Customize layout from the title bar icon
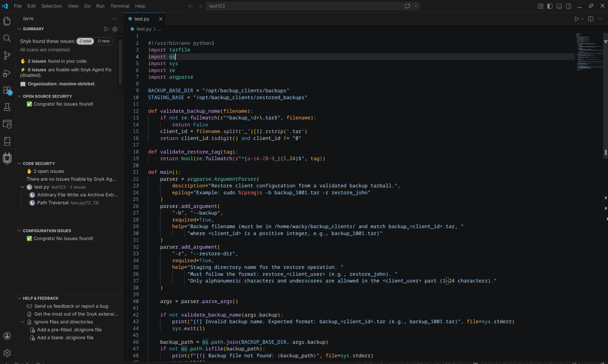Image resolution: width=608 pixels, height=364 pixels. point(541,6)
